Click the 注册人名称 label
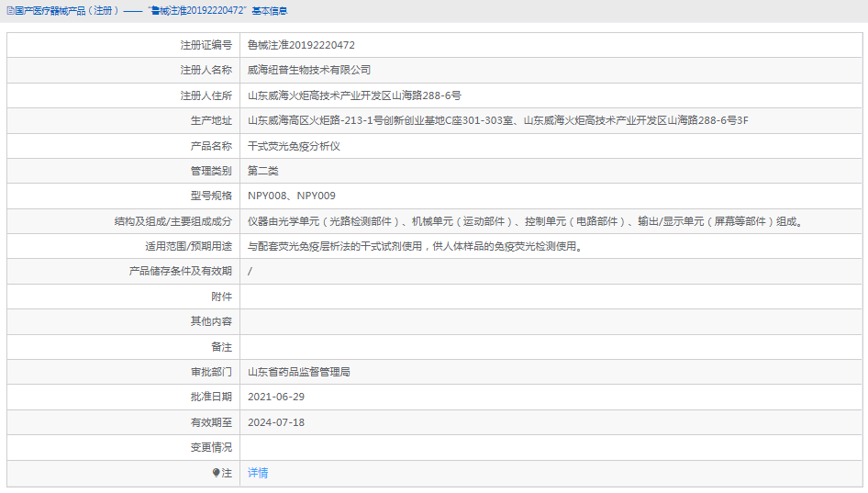Image resolution: width=868 pixels, height=493 pixels. 206,71
